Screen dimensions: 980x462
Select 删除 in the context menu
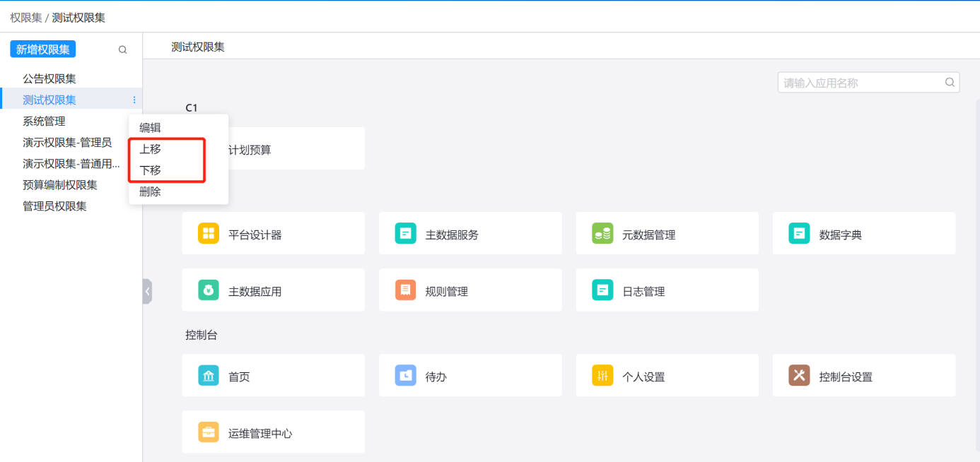[150, 191]
